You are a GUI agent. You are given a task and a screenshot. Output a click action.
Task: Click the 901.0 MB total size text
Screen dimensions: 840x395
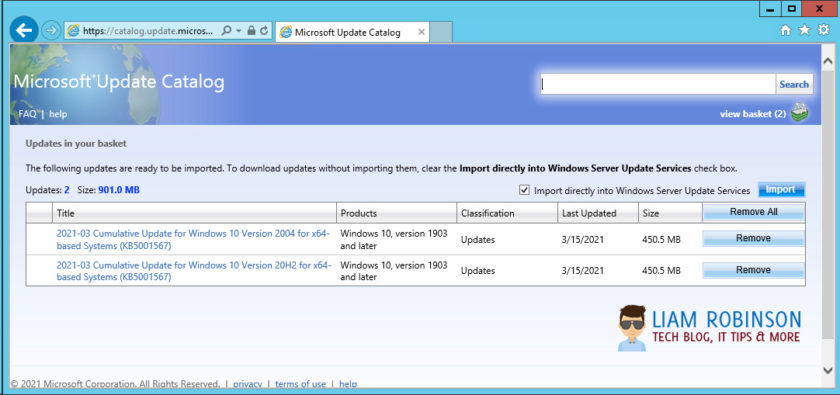[x=119, y=190]
